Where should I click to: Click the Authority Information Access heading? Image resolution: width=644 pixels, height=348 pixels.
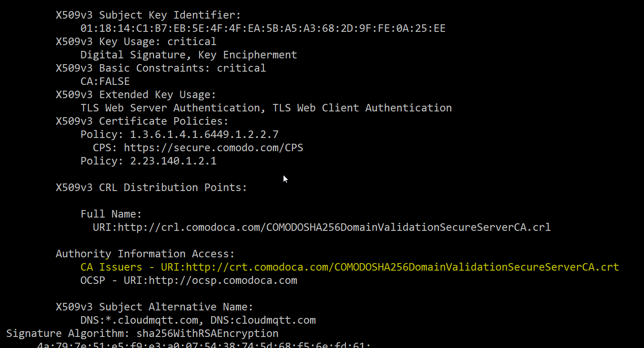[x=145, y=254]
